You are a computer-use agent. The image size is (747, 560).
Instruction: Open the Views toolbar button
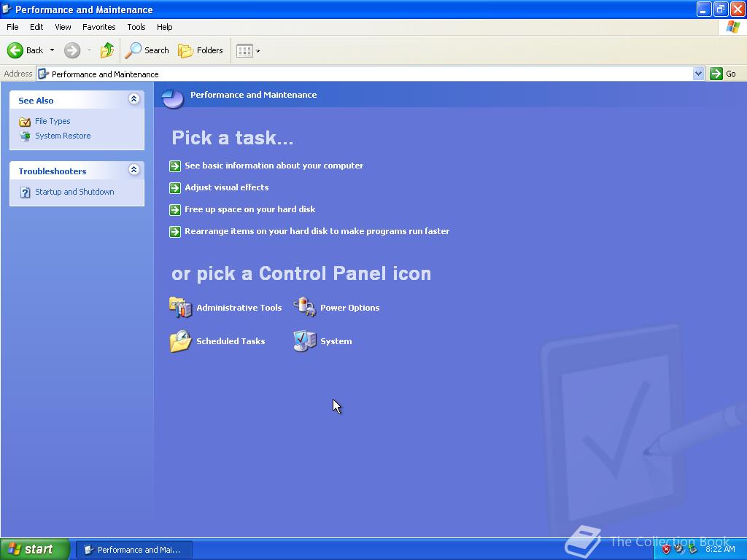pos(248,50)
